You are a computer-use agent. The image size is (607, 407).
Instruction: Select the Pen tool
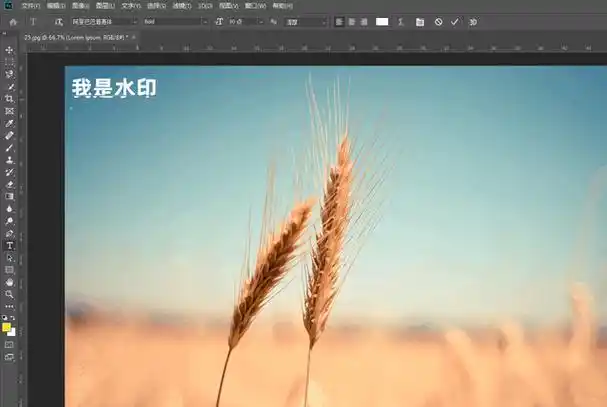9,234
